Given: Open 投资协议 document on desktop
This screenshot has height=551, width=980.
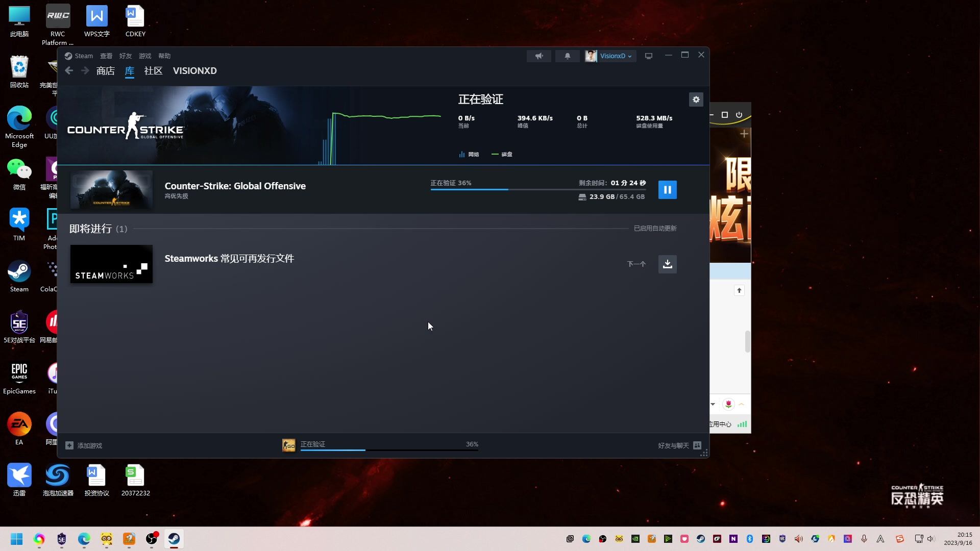Looking at the screenshot, I should [96, 480].
